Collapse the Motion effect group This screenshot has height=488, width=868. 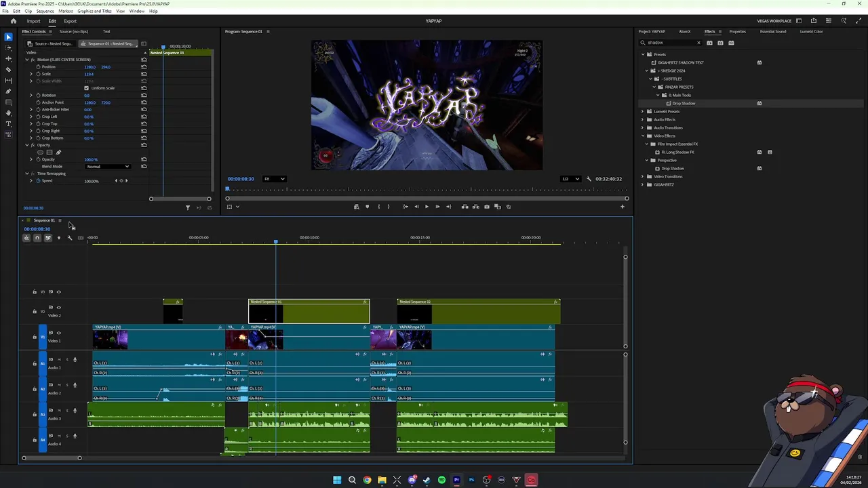pos(27,60)
